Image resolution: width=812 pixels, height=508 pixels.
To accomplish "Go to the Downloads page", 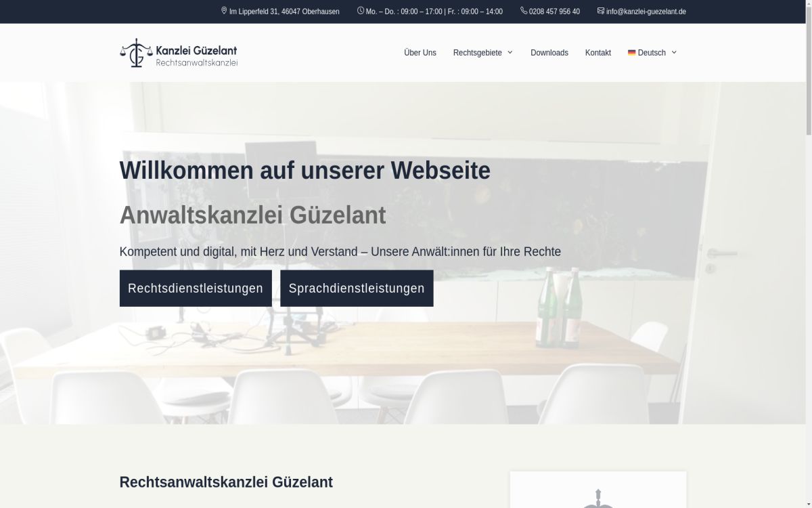I will pyautogui.click(x=549, y=52).
